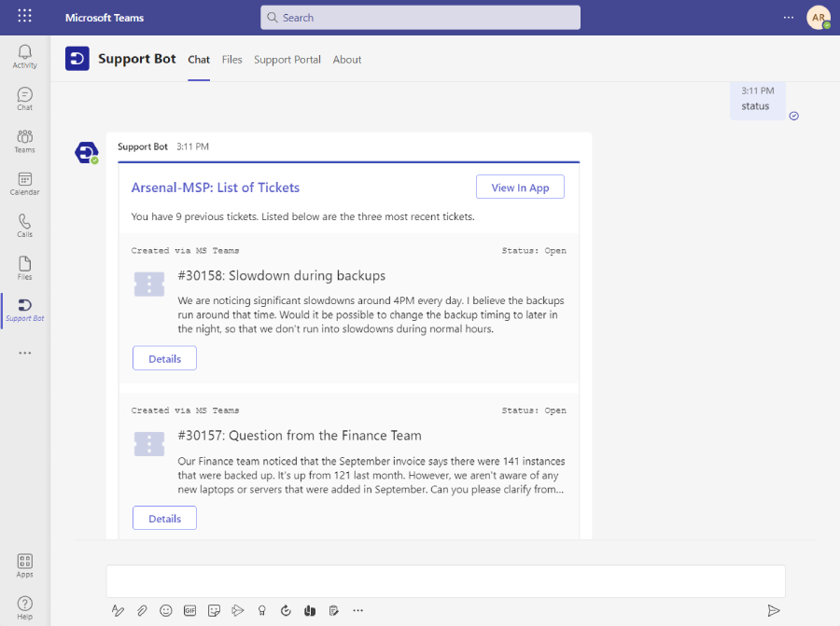This screenshot has height=626, width=840.
Task: Go to Chat in the sidebar
Action: coord(24,99)
